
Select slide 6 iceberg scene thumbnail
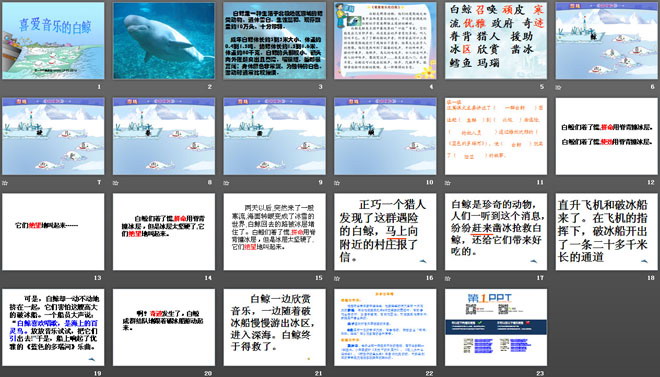click(x=607, y=41)
